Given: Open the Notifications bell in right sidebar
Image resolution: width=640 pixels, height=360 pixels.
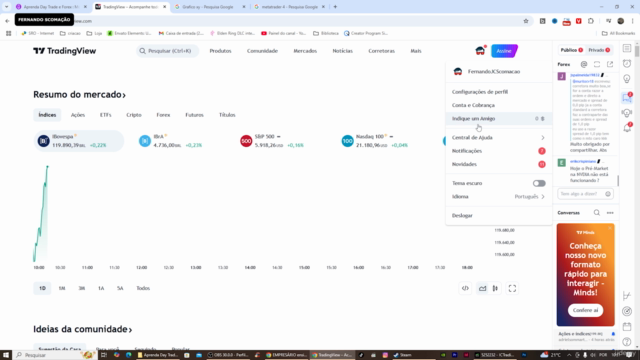Looking at the screenshot, I should point(627,128).
